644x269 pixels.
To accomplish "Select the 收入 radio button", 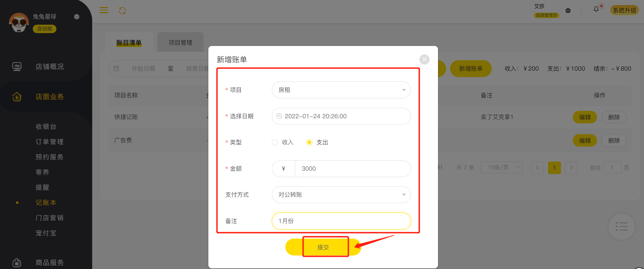I will 275,142.
